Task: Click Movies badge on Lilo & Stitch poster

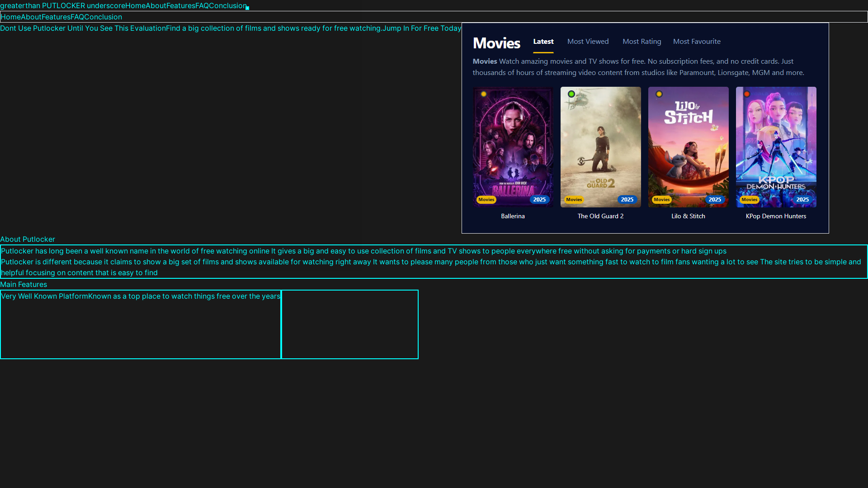Action: click(x=662, y=200)
